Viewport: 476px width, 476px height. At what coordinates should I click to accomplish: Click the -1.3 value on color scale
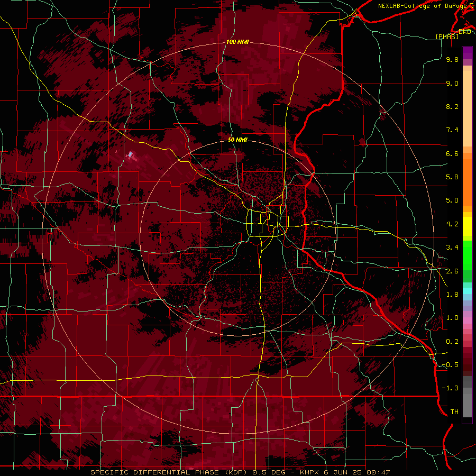450,388
